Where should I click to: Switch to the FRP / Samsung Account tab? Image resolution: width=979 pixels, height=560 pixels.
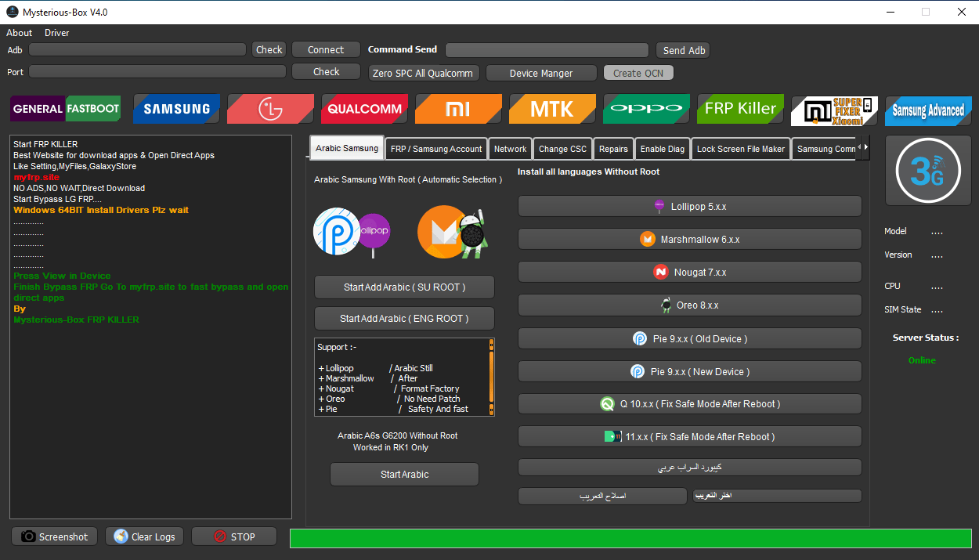pos(435,148)
